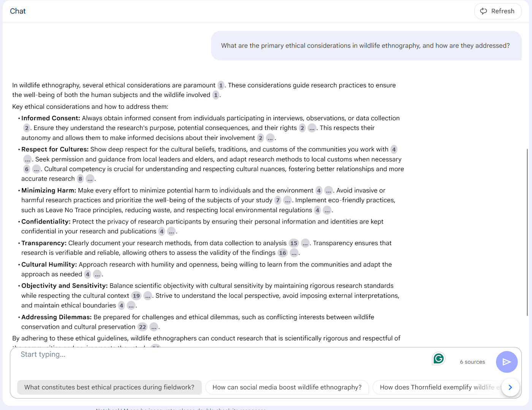This screenshot has height=410, width=532.
Task: Expand more citations next to citation 15
Action: coord(305,243)
